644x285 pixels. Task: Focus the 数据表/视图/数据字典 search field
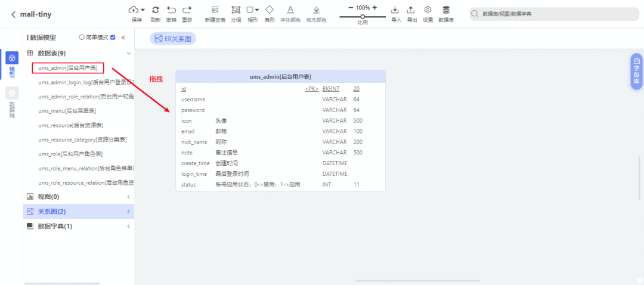click(553, 14)
